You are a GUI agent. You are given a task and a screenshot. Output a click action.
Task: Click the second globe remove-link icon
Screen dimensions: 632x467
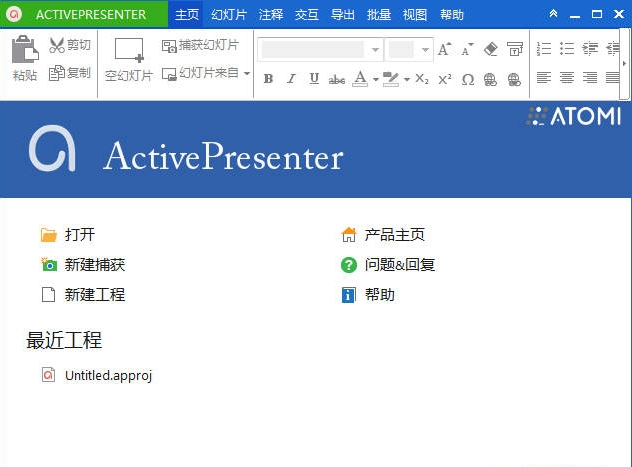[514, 79]
